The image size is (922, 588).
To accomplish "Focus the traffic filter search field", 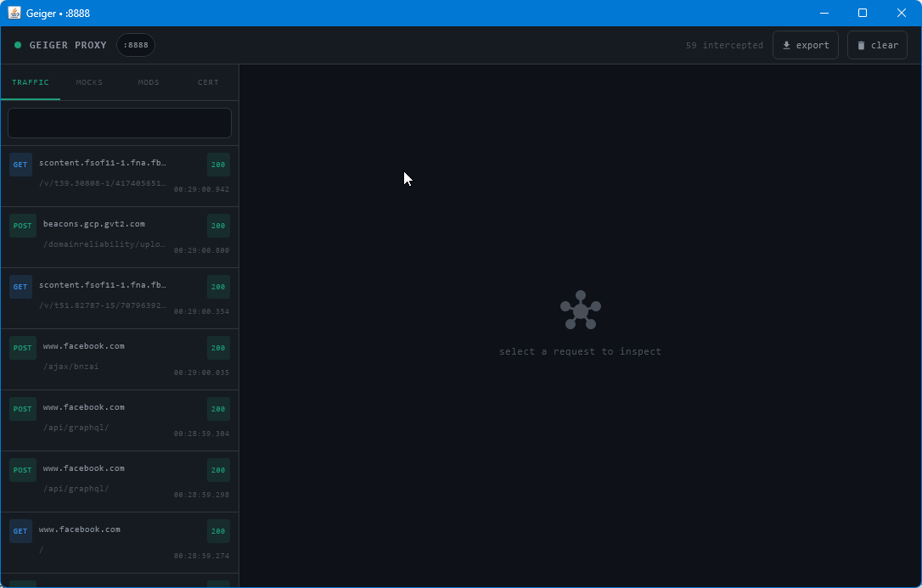I will [x=120, y=123].
